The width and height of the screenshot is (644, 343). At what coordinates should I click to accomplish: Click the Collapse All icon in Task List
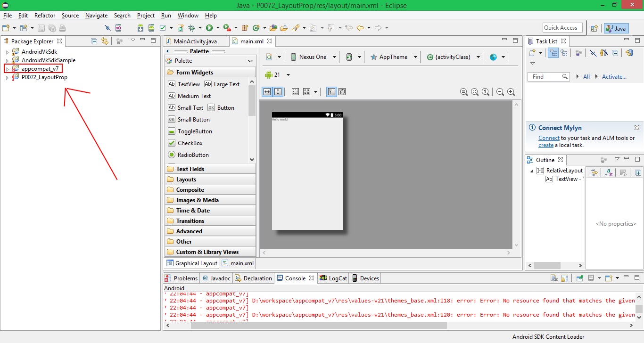(615, 53)
